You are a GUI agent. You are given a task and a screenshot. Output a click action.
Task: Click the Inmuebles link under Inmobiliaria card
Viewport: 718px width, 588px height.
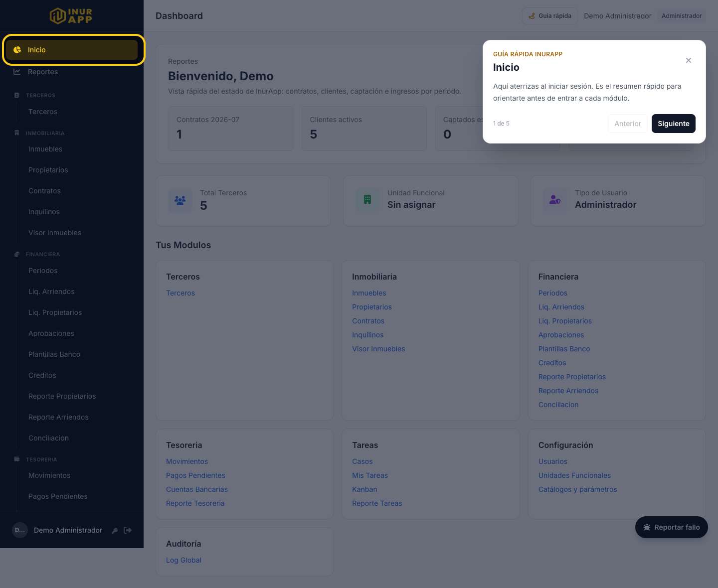tap(369, 293)
